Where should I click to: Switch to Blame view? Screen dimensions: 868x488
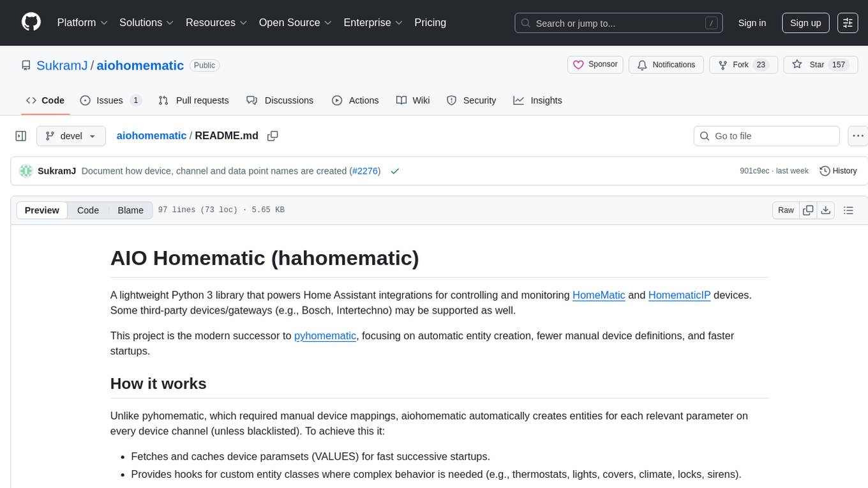pos(130,210)
